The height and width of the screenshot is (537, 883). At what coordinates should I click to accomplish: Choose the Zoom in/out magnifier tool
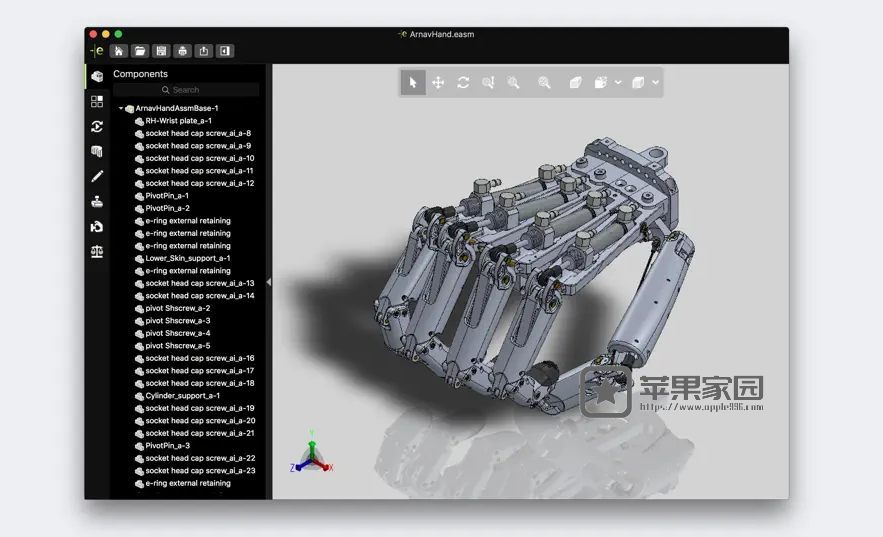[488, 83]
